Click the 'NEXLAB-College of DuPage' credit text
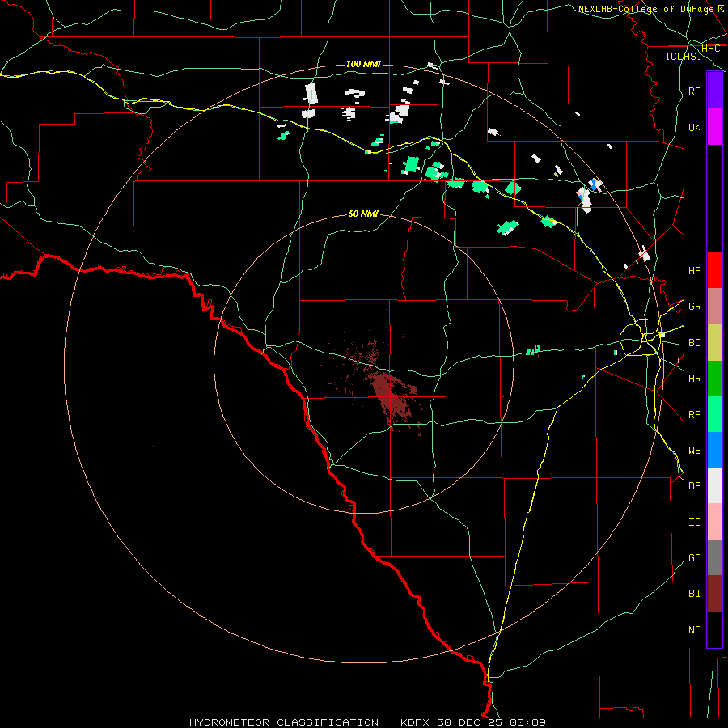The height and width of the screenshot is (728, 728). click(645, 9)
